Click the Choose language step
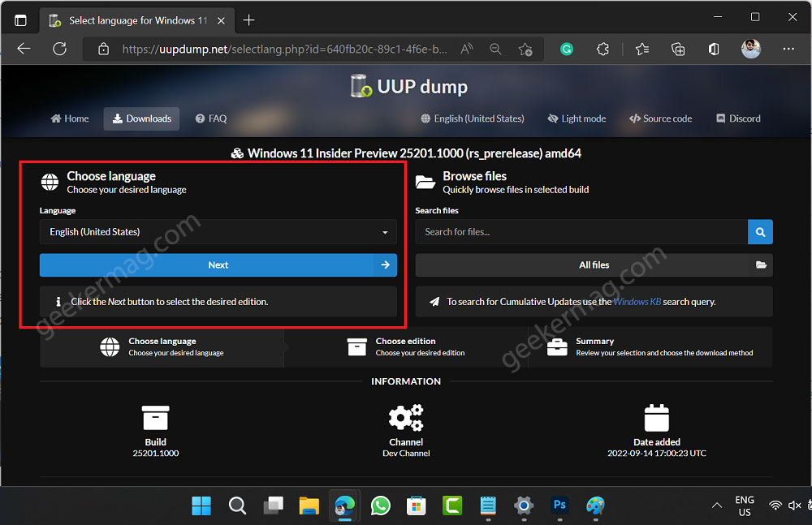Image resolution: width=812 pixels, height=525 pixels. pos(162,347)
